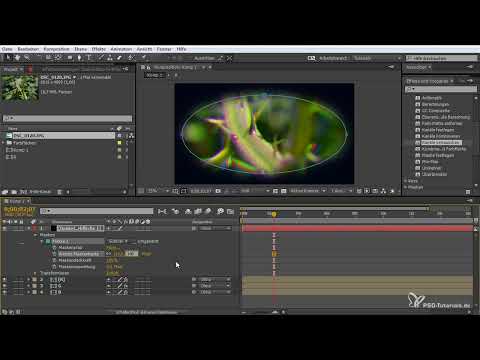Click the current time indicator in ruler
Viewport: 480px width, 360px height.
(x=274, y=214)
